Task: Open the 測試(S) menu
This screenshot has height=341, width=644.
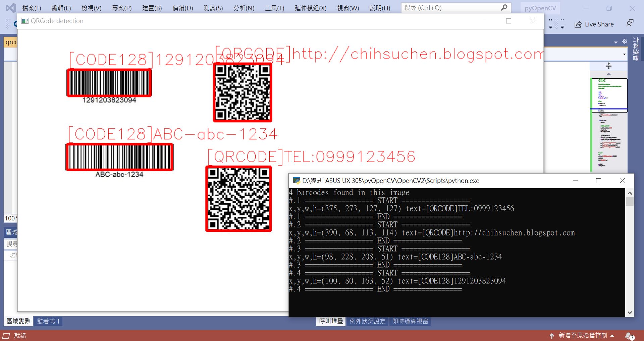Action: pos(213,8)
